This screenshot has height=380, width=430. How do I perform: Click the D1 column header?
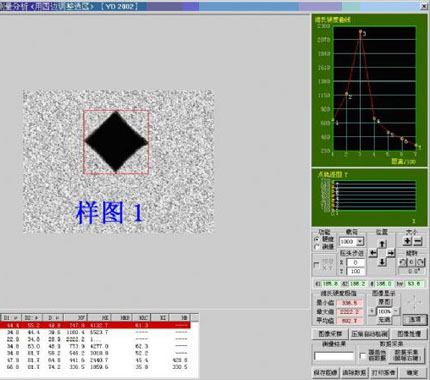click(11, 318)
